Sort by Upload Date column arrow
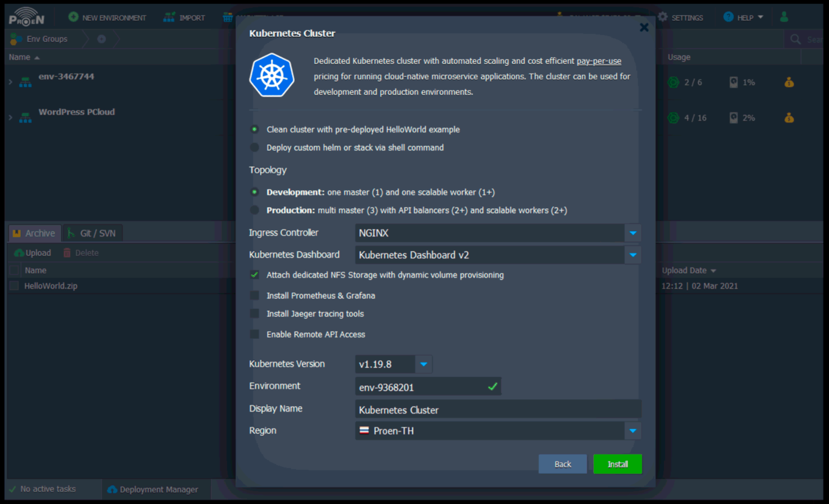Viewport: 829px width, 504px height. point(713,271)
